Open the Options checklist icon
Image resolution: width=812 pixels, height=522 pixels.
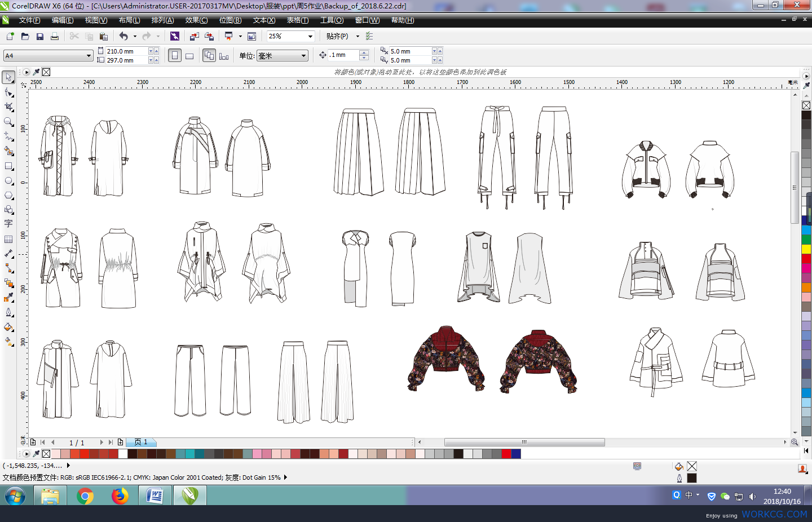[369, 36]
